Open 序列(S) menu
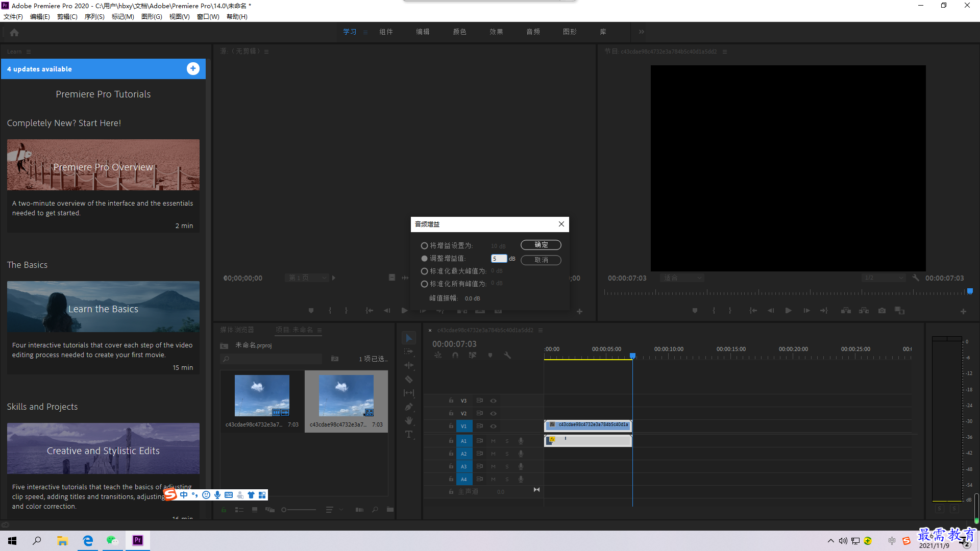 click(x=94, y=17)
